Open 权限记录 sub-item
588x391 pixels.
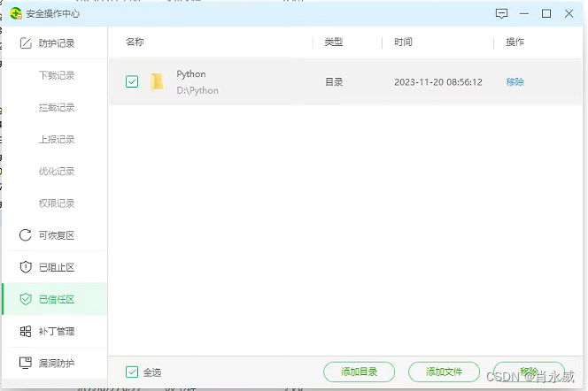coord(57,203)
